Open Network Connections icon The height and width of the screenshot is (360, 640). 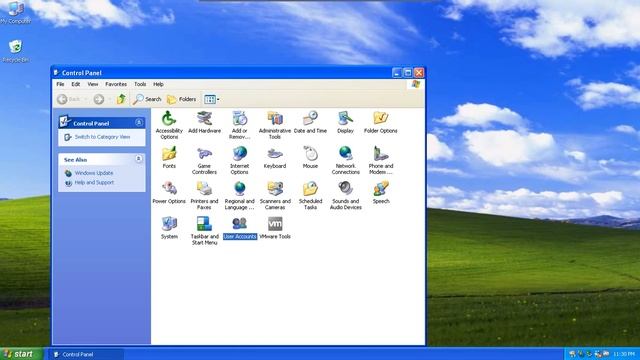[345, 160]
